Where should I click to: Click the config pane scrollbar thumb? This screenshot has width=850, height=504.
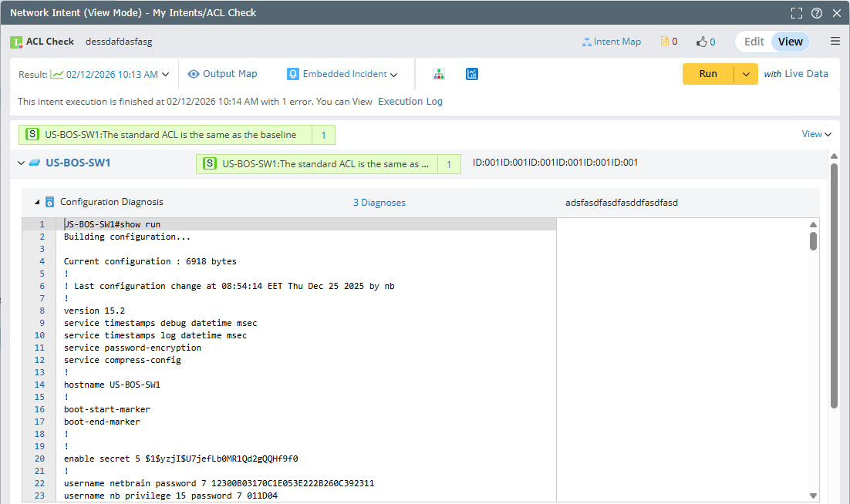pos(813,241)
